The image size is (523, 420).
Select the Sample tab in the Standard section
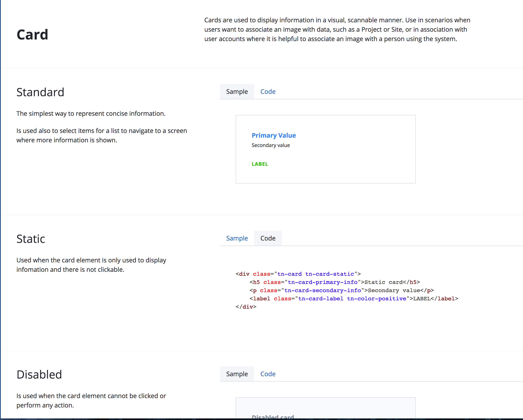237,92
